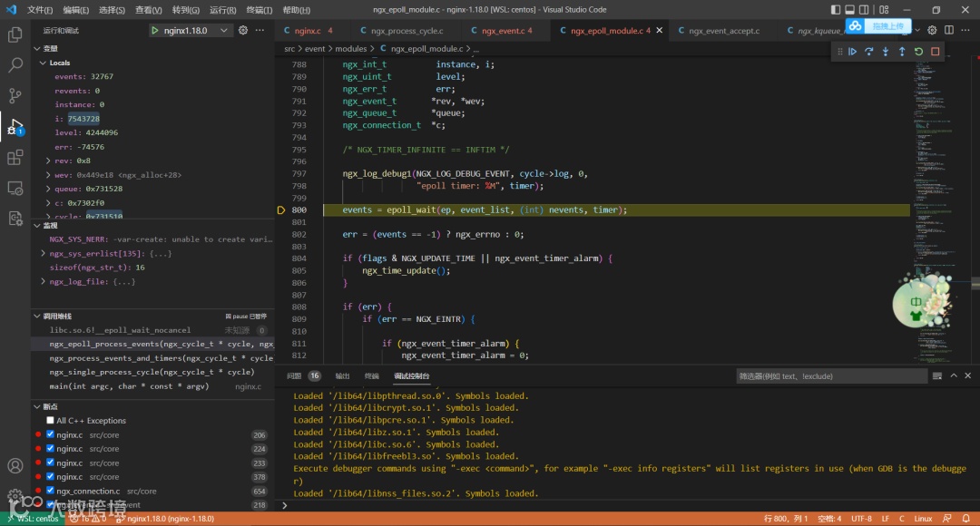Restart the debug session
This screenshot has width=980, height=526.
coord(918,52)
